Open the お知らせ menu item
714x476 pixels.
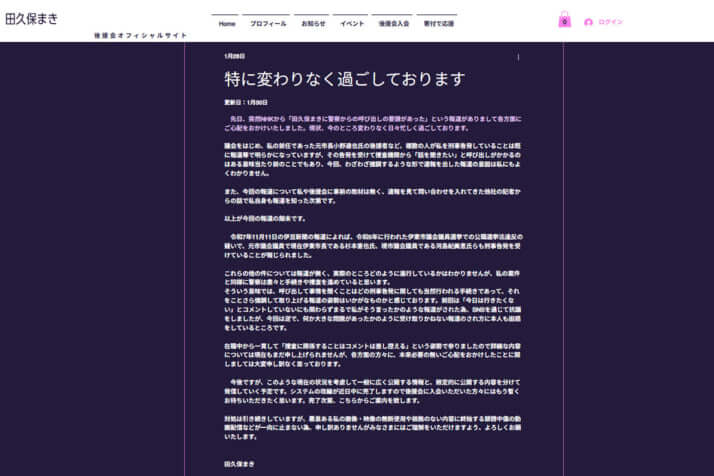(313, 24)
